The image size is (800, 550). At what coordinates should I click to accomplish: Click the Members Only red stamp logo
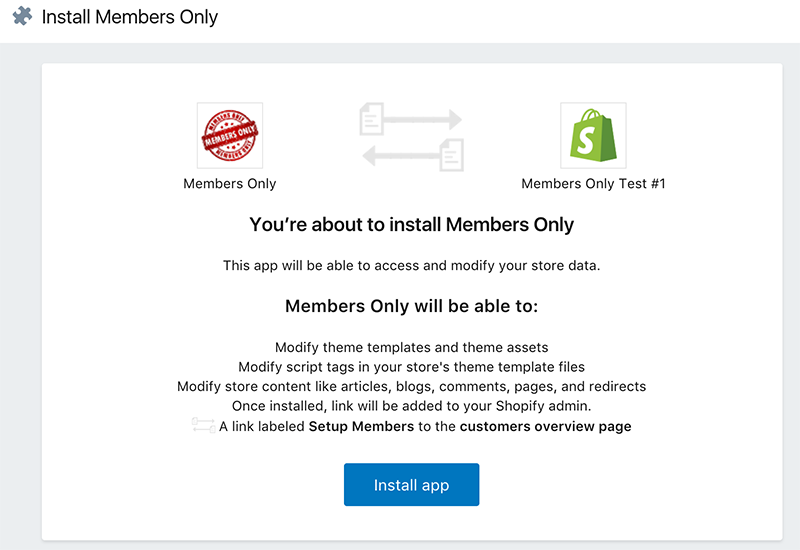[230, 135]
